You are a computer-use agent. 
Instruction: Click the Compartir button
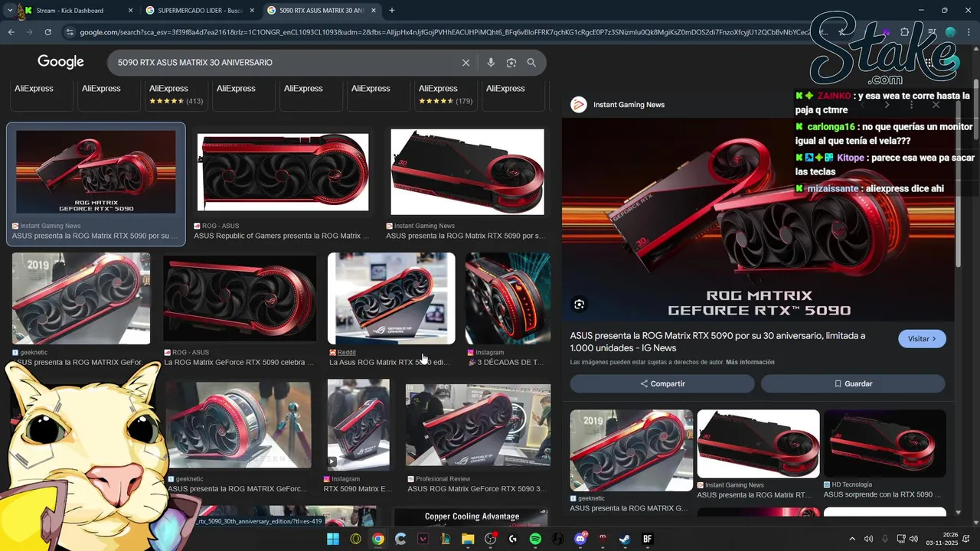(662, 383)
